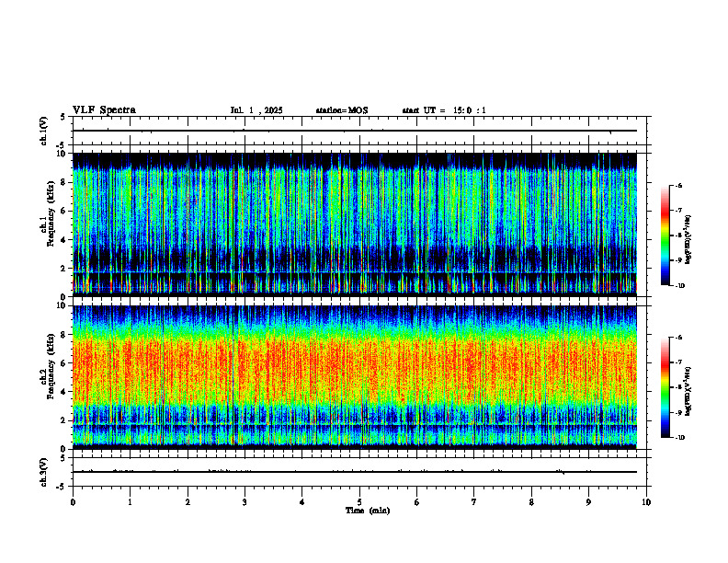Screen dimensions: 728x563
Task: Select the 'Time (min)' axis label
Action: pos(368,511)
